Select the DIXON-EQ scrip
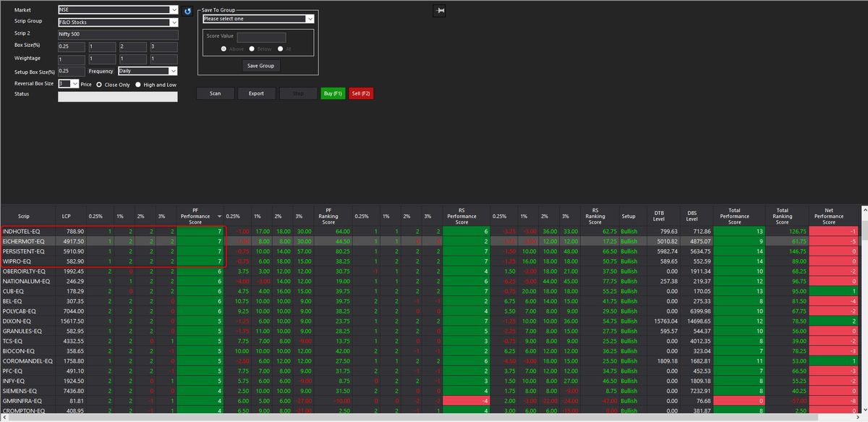868x422 pixels. click(17, 321)
